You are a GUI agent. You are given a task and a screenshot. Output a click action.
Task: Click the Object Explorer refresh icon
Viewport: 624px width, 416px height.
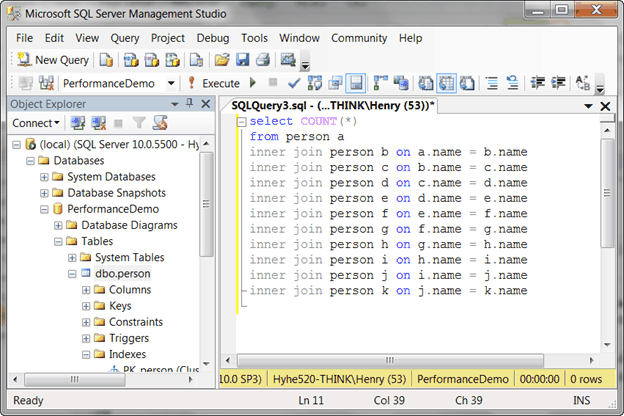[x=160, y=123]
